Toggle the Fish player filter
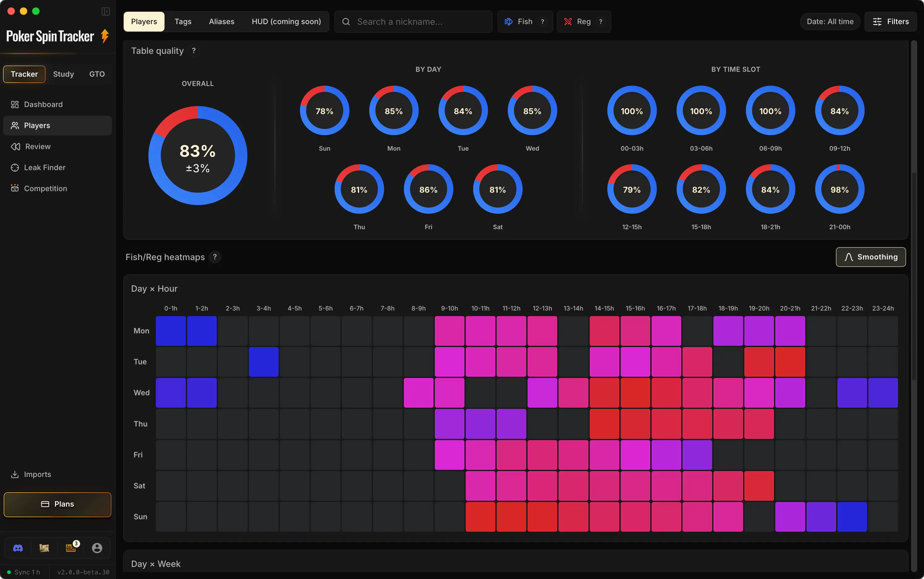The image size is (924, 579). click(x=525, y=21)
